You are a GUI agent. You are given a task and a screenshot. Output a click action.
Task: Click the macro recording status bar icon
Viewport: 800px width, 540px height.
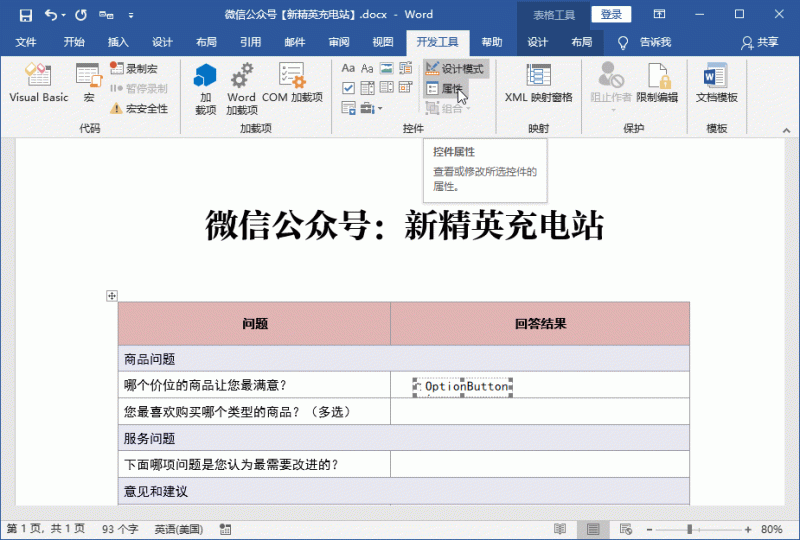tap(225, 529)
